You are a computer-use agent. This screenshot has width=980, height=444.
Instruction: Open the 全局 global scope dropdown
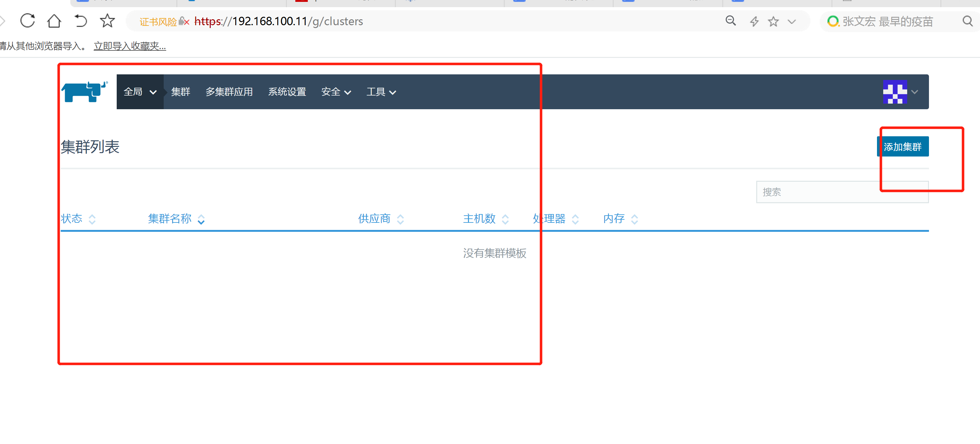[x=140, y=92]
